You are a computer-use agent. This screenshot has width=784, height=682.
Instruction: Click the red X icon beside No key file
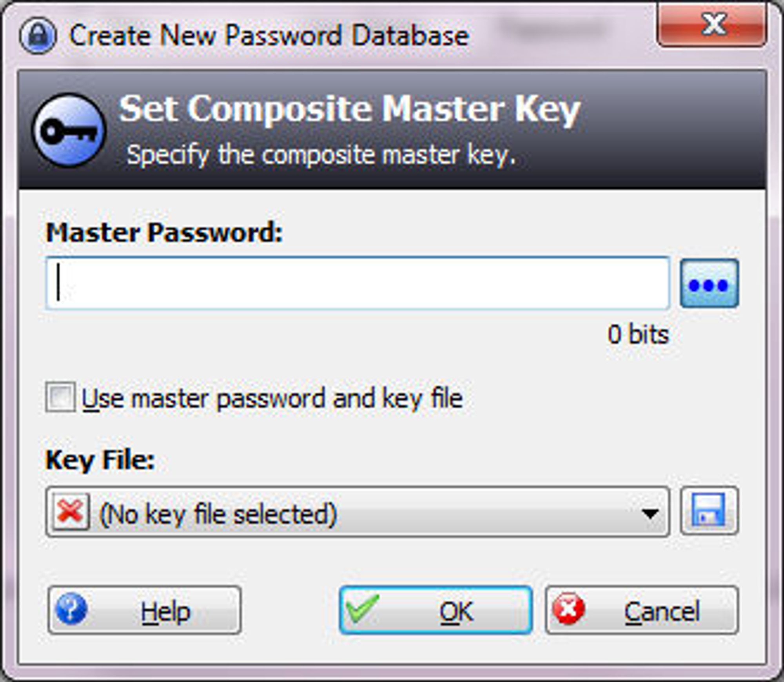pyautogui.click(x=71, y=511)
